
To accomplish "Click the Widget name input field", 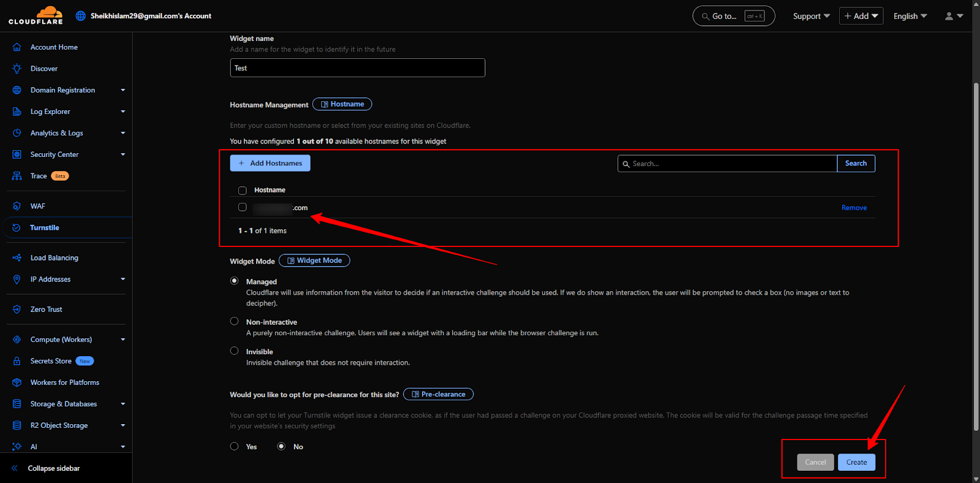I will coord(358,68).
